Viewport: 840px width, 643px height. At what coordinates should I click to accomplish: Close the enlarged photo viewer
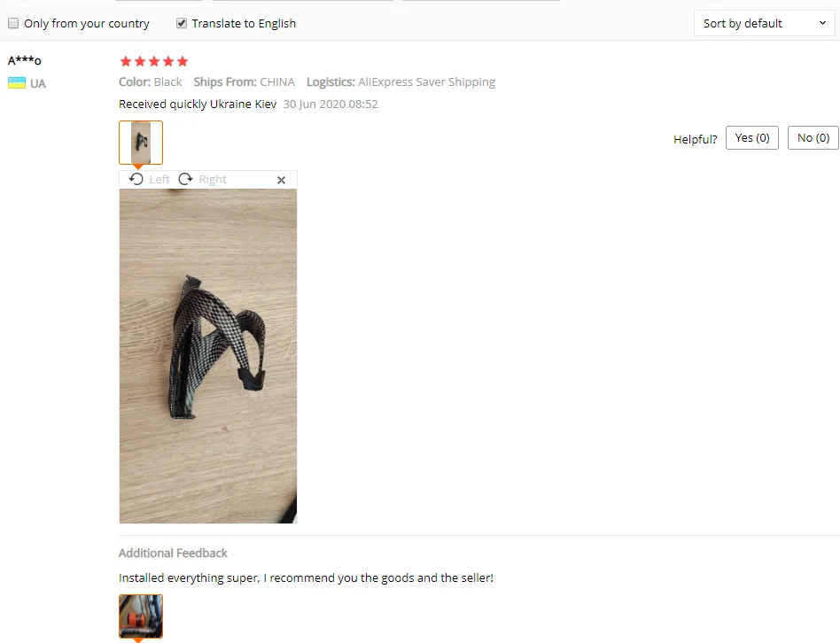point(281,181)
